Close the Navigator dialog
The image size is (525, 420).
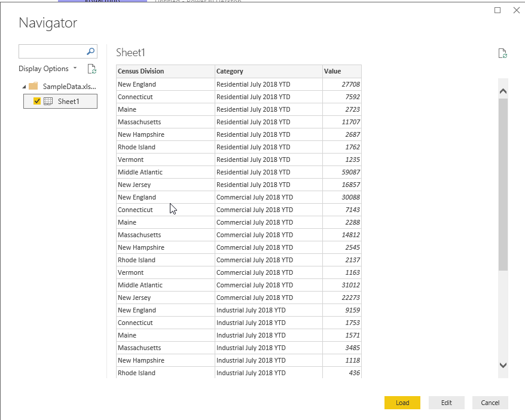pyautogui.click(x=517, y=10)
